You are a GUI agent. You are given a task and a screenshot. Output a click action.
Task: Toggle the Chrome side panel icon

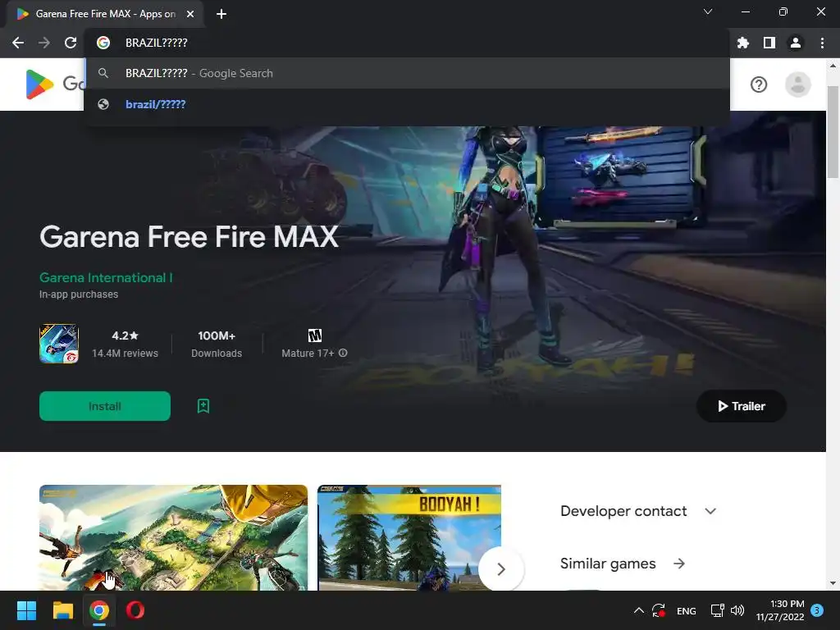[769, 43]
